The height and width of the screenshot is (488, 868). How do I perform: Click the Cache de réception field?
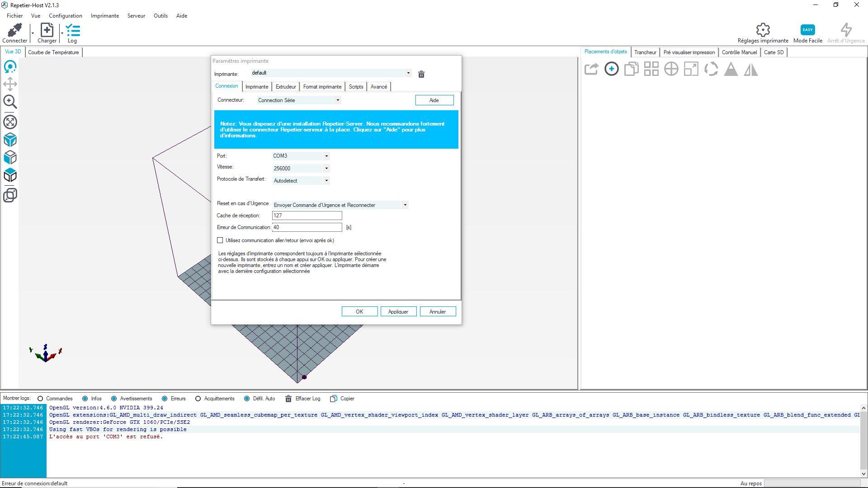click(x=307, y=216)
